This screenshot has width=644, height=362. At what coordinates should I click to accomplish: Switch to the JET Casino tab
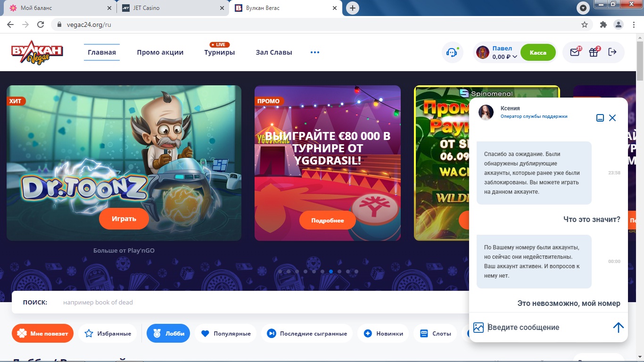tap(173, 8)
